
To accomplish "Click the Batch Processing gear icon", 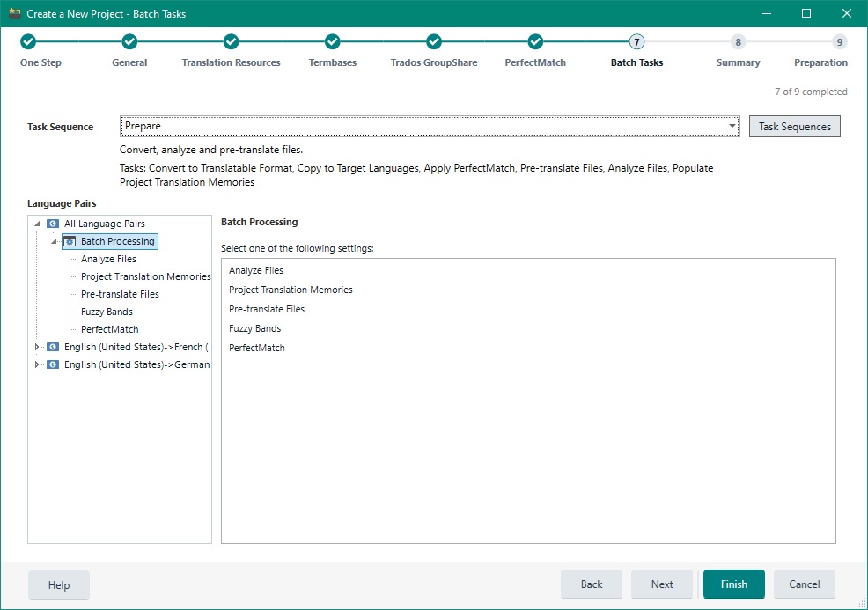I will 68,241.
